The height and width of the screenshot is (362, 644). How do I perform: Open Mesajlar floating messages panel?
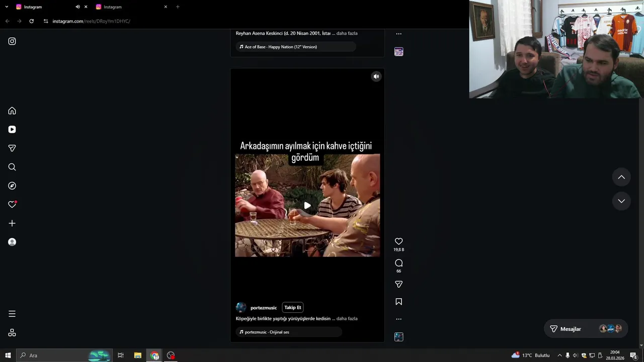click(x=586, y=329)
